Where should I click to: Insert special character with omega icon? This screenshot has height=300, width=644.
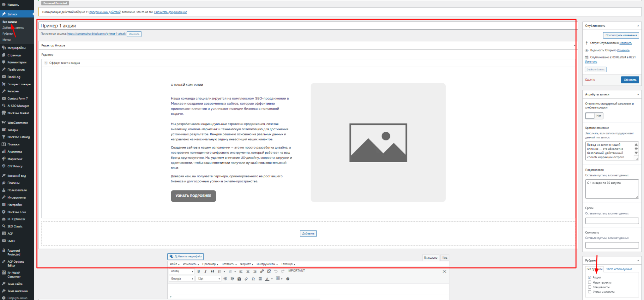pos(253,279)
